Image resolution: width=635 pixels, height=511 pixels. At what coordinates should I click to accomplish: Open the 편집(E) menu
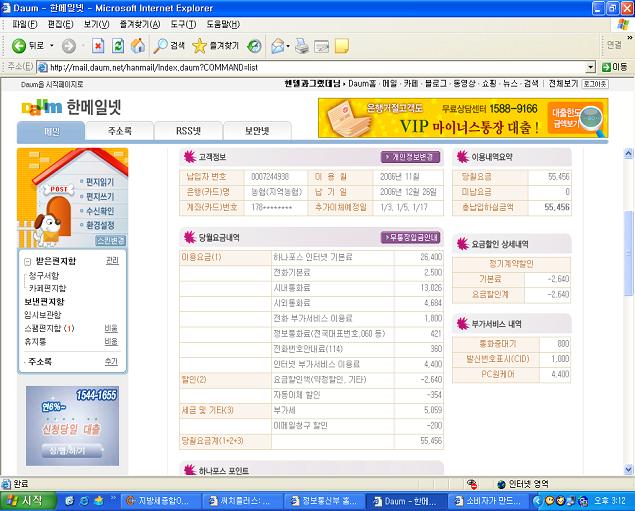point(60,24)
